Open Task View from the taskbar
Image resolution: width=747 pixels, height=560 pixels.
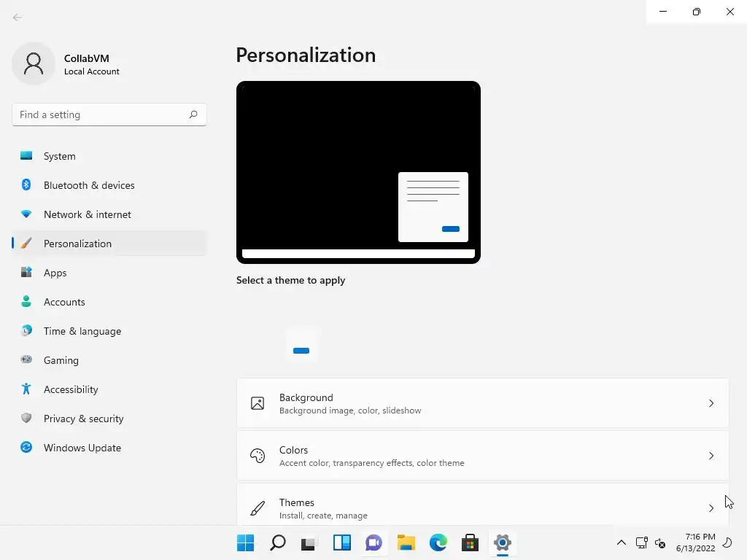pos(309,542)
